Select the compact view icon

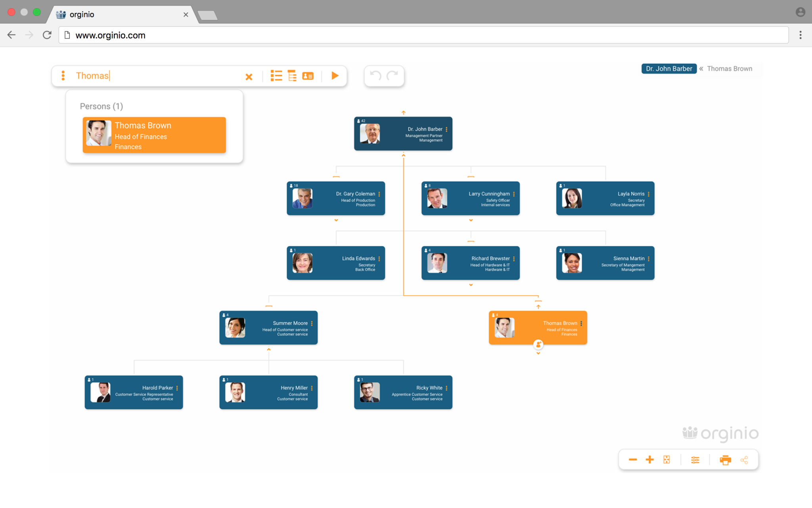tap(292, 75)
